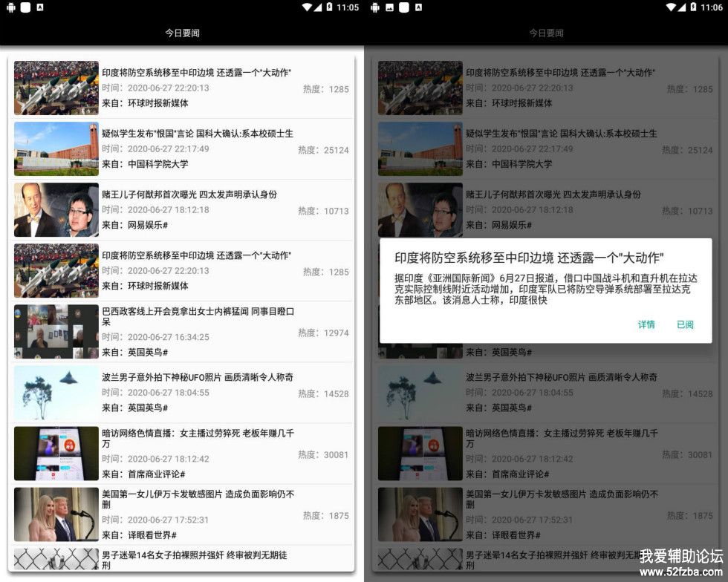
Task: Tap the dialog body text about 亚洲国际新闻
Action: tap(545, 290)
